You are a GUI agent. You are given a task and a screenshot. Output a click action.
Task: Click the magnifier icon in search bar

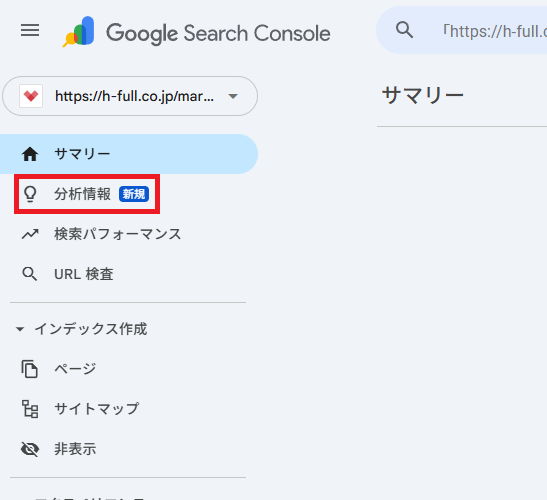coord(404,30)
